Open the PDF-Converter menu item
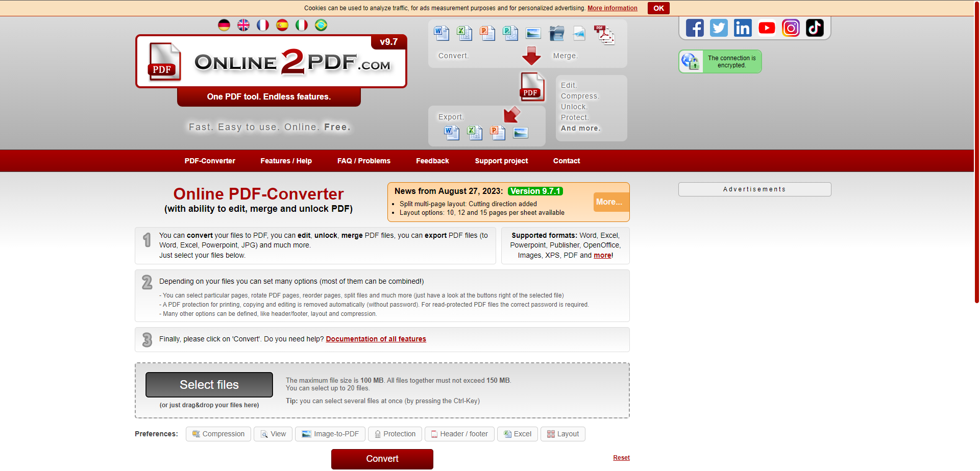This screenshot has width=980, height=471. tap(210, 161)
